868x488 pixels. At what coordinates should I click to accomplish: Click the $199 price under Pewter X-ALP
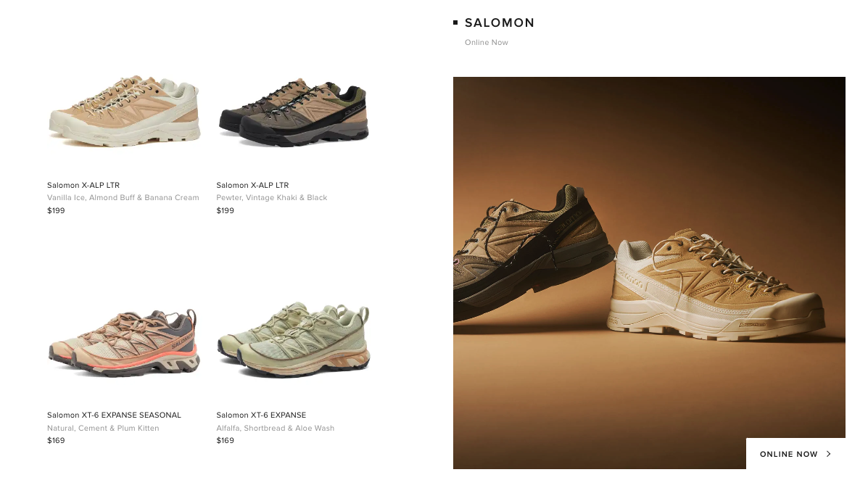226,211
